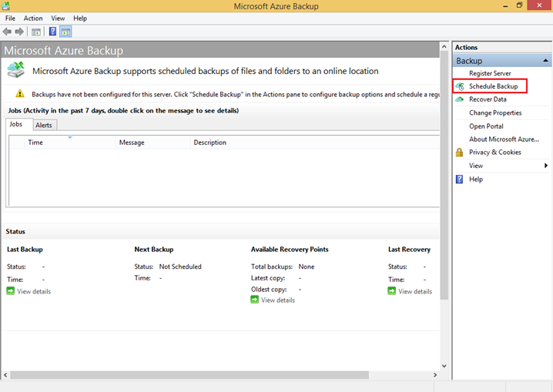
Task: Open the Action menu
Action: [33, 18]
